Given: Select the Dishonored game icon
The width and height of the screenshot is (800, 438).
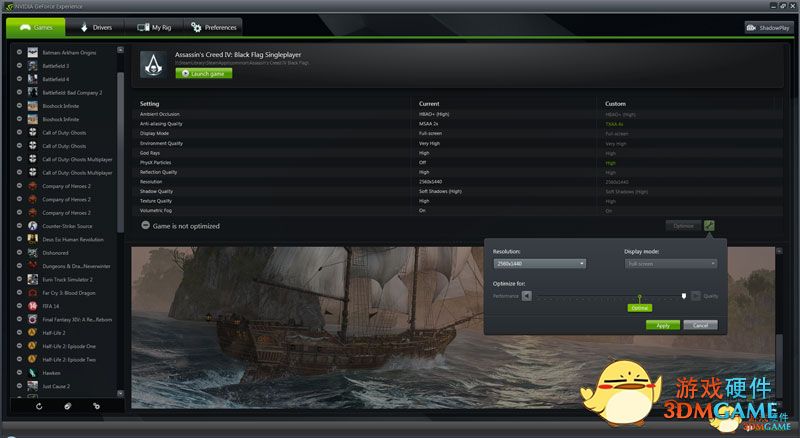Looking at the screenshot, I should click(33, 252).
